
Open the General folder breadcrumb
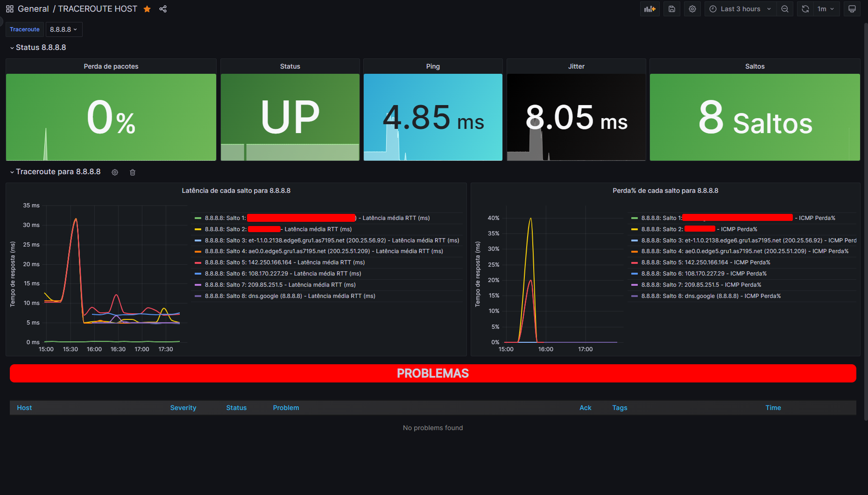[x=33, y=9]
